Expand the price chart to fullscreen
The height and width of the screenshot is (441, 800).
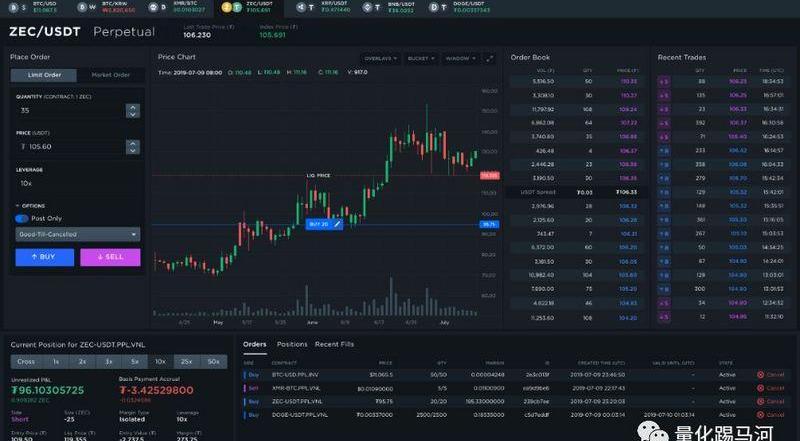click(x=490, y=58)
